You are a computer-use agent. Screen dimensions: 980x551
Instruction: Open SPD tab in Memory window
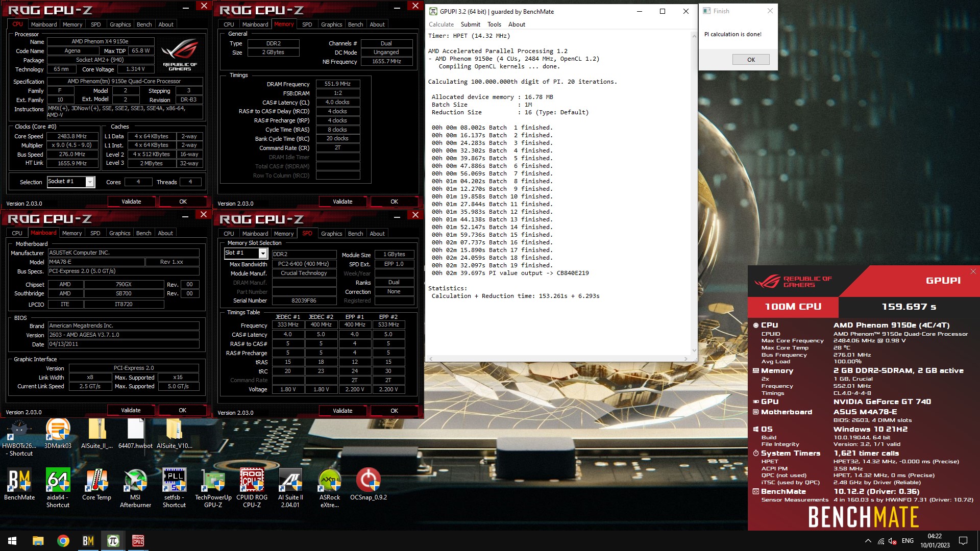coord(307,24)
